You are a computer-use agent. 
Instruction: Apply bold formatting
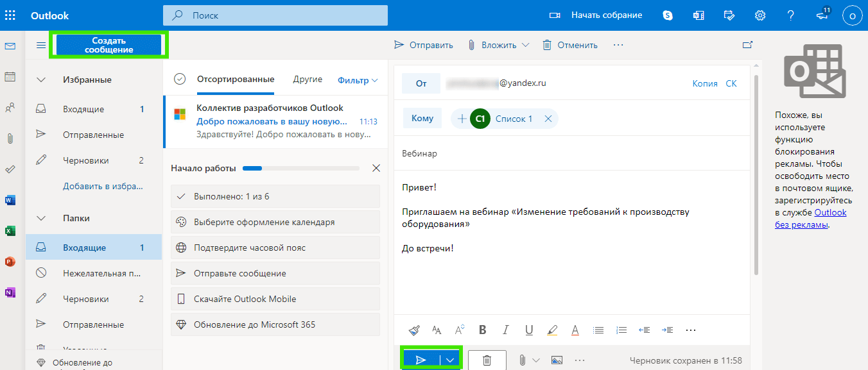[483, 330]
